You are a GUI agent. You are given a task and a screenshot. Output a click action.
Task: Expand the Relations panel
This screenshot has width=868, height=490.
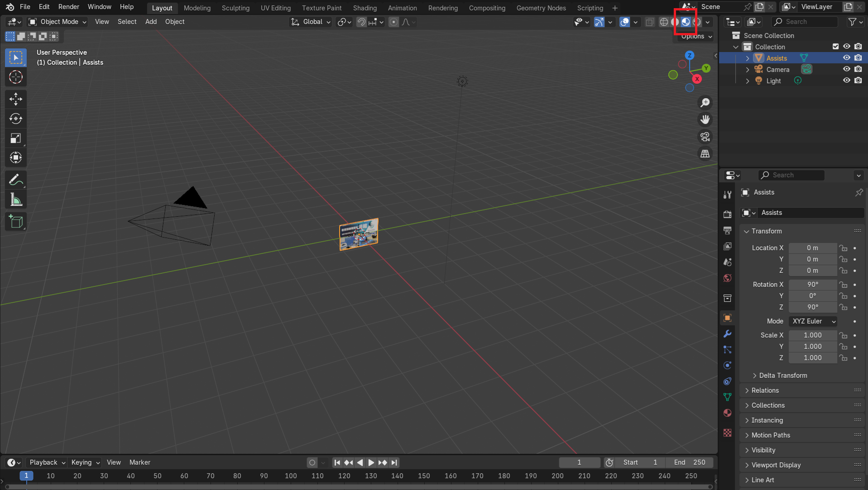(x=765, y=390)
